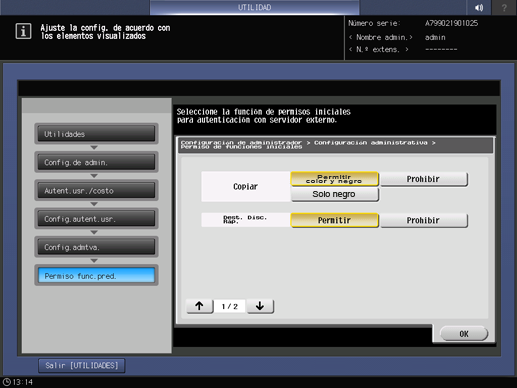Go back to Config. de admin.
Screen dimensions: 517x388
tap(96, 162)
